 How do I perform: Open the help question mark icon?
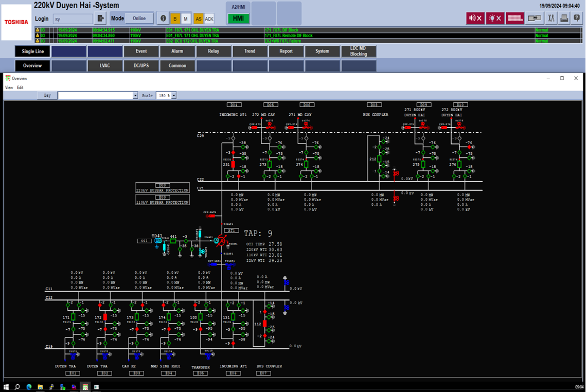(x=577, y=19)
